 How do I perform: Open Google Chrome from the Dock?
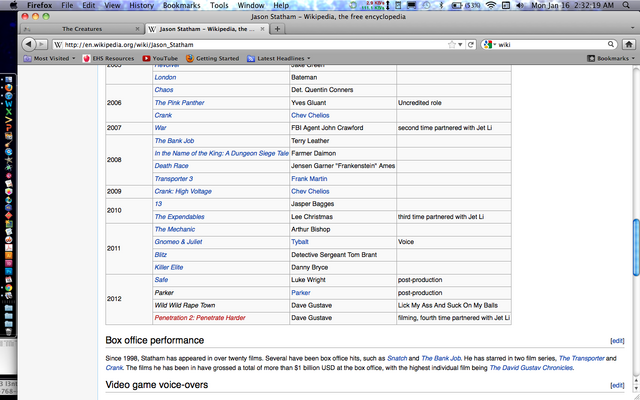(x=9, y=288)
